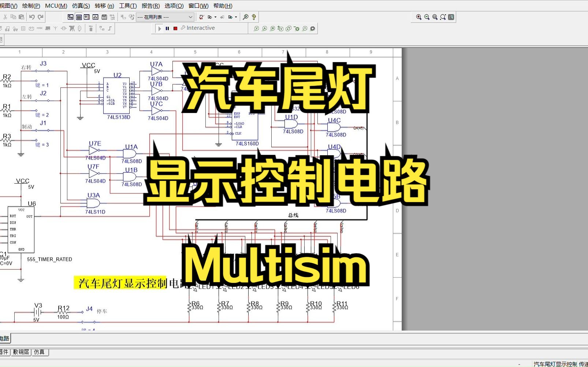Open the Multisim Help question-mark icon
The width and height of the screenshot is (588, 367).
pos(254,17)
